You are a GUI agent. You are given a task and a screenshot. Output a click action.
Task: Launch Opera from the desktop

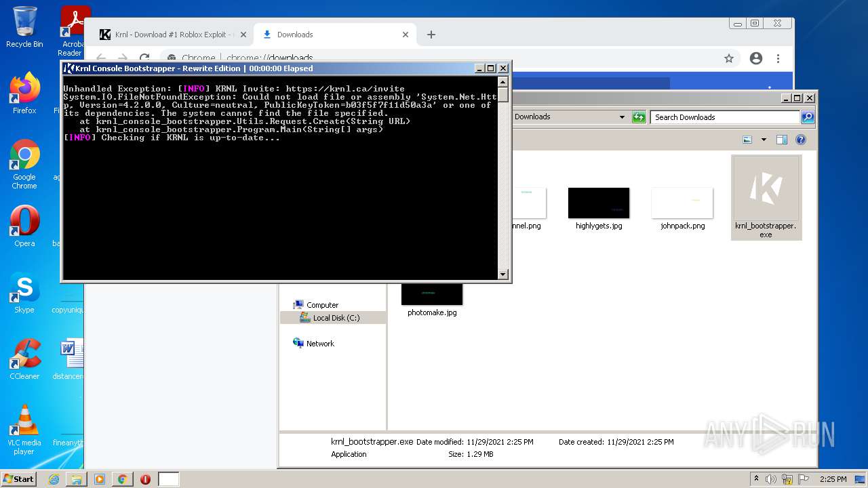click(x=24, y=226)
